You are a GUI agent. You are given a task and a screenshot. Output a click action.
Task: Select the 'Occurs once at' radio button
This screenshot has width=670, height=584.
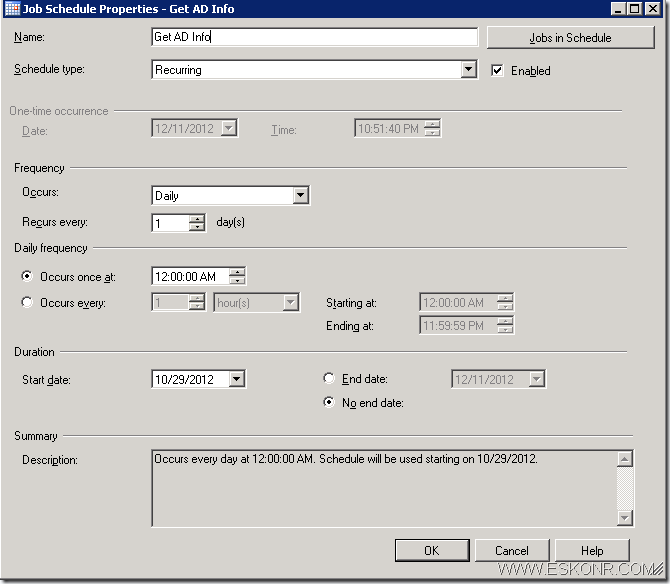27,277
